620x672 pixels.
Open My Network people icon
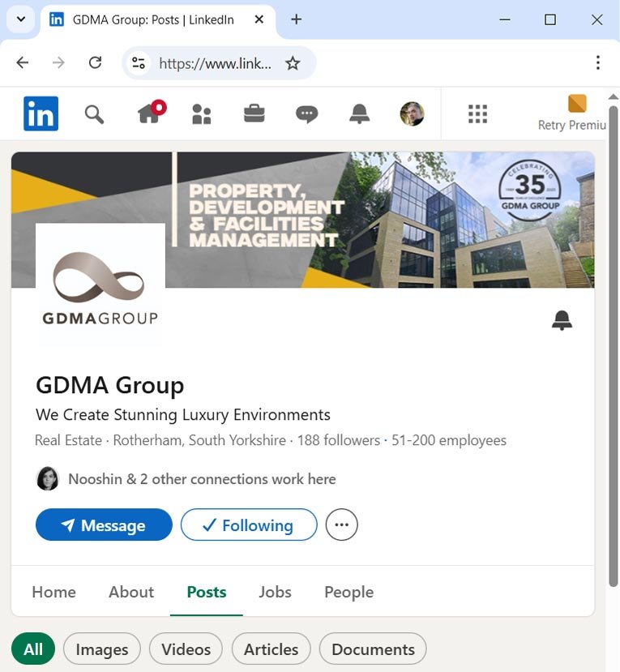(x=201, y=114)
